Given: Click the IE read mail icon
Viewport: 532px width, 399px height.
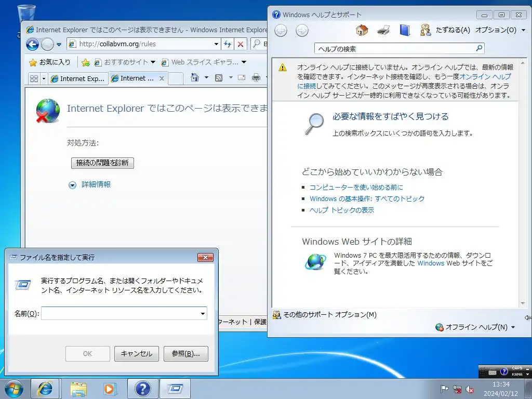Looking at the screenshot, I should (x=242, y=78).
